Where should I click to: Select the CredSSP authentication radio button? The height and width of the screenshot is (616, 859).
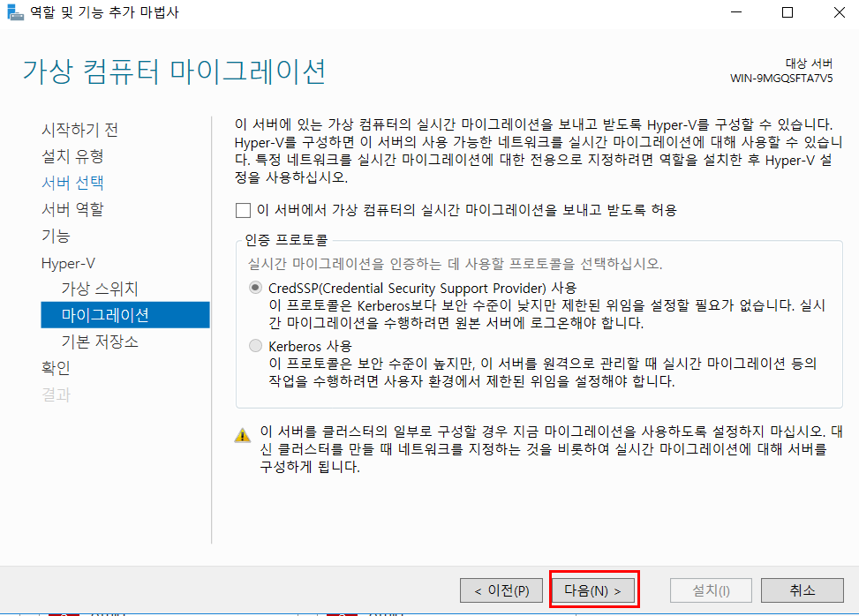point(255,288)
